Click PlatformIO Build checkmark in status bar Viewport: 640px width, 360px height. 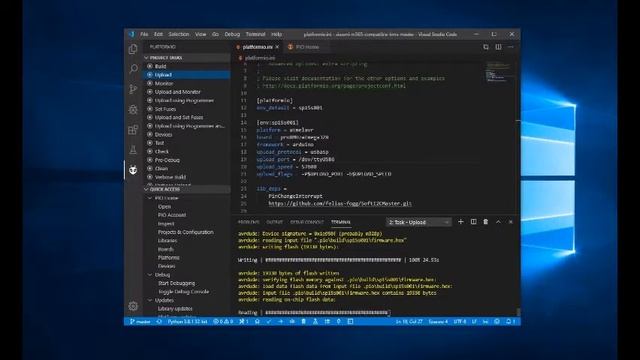(x=269, y=322)
